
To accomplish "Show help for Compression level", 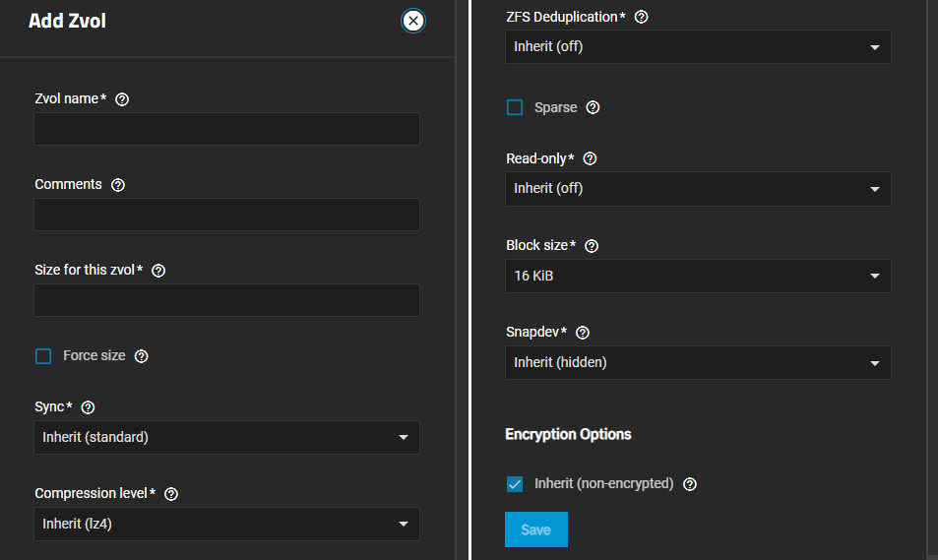I will point(171,494).
